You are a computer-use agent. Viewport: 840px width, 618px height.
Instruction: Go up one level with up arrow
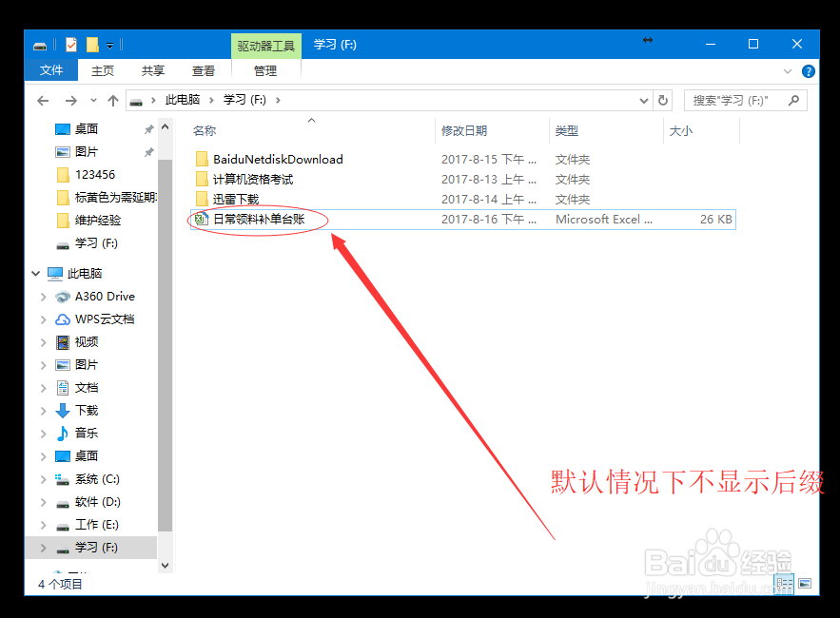point(112,101)
